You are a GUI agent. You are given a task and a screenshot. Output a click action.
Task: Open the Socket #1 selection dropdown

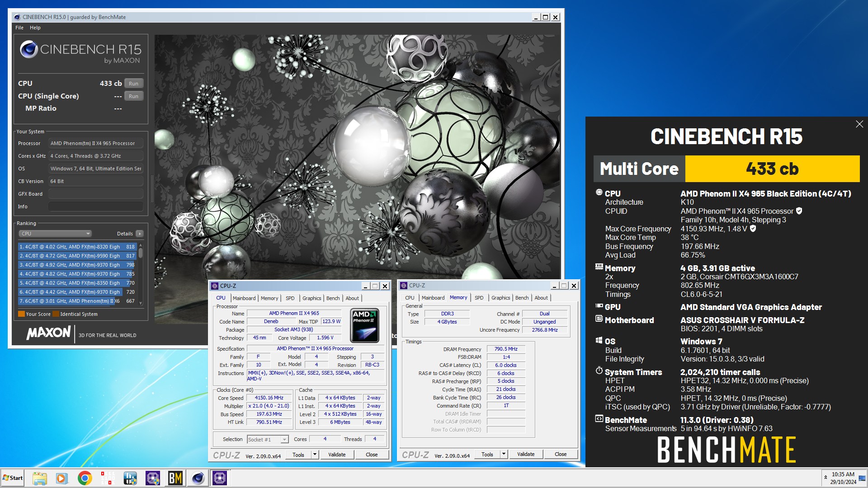[268, 439]
